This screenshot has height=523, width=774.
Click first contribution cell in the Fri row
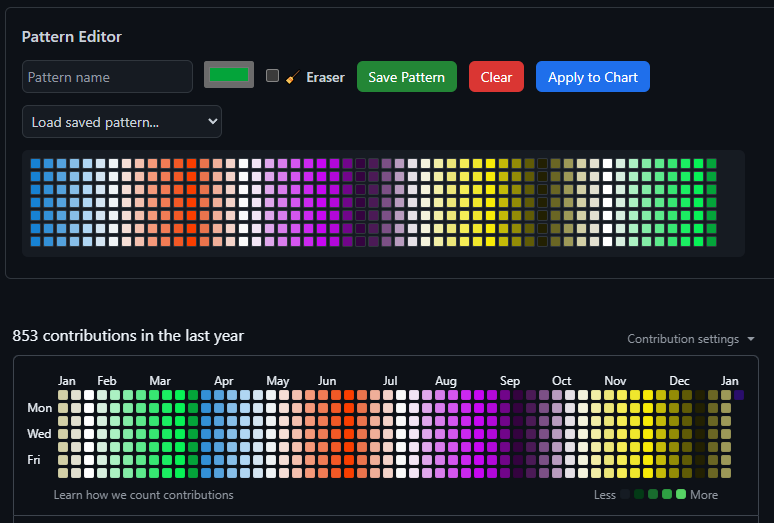[x=63, y=460]
